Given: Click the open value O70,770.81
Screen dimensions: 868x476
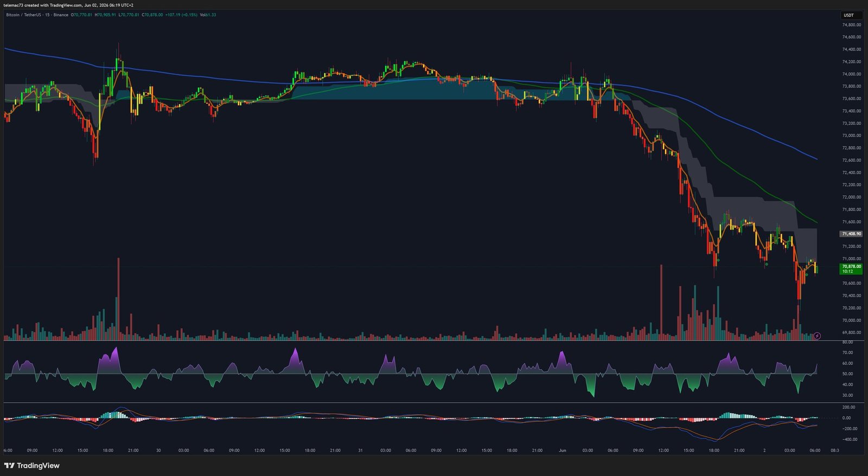Looking at the screenshot, I should (x=81, y=15).
